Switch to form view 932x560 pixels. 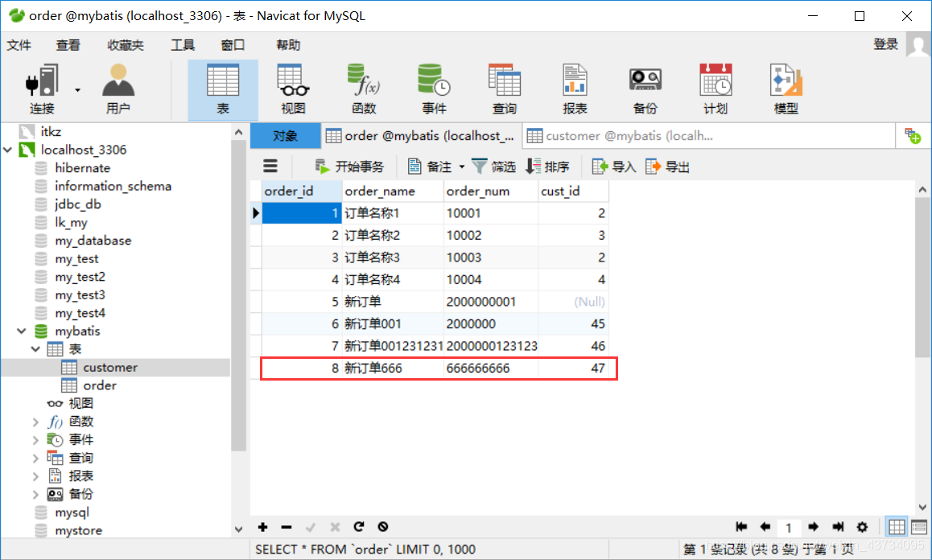919,527
